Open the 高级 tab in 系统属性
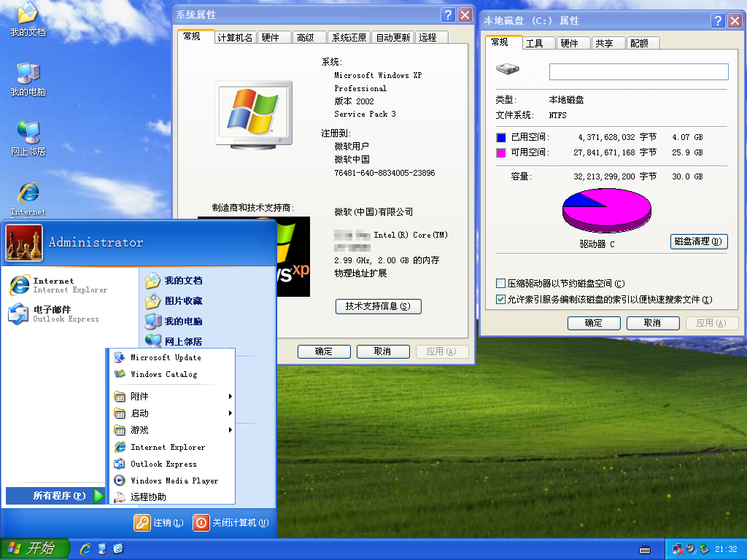This screenshot has height=560, width=747. point(309,38)
